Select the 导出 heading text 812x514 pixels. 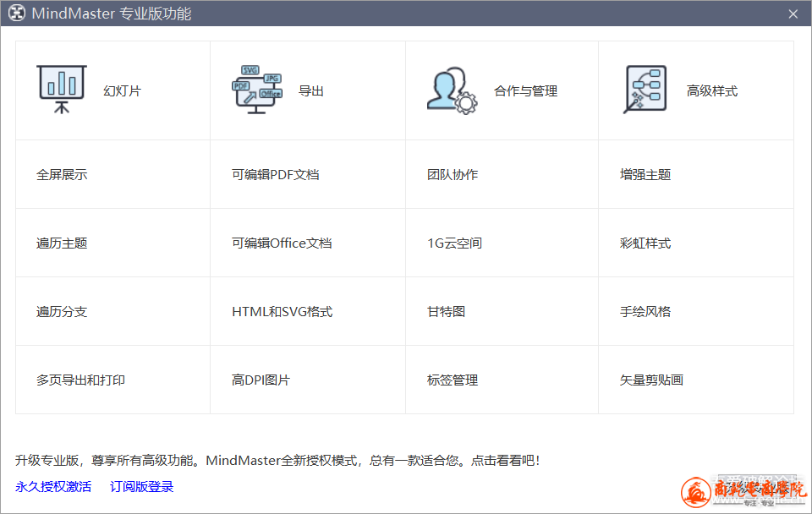click(x=311, y=91)
